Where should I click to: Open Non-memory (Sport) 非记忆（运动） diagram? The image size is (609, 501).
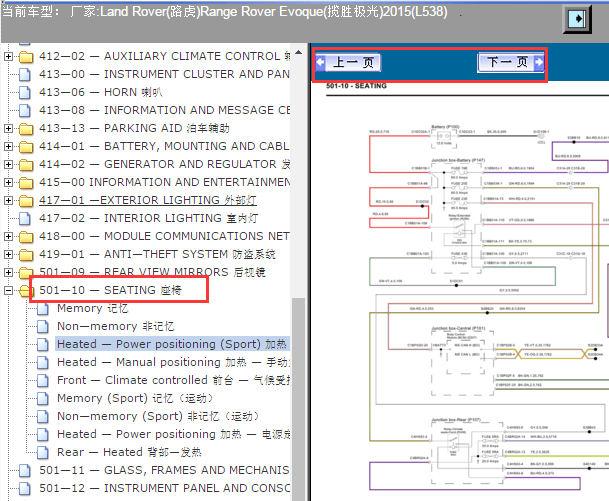tap(158, 416)
